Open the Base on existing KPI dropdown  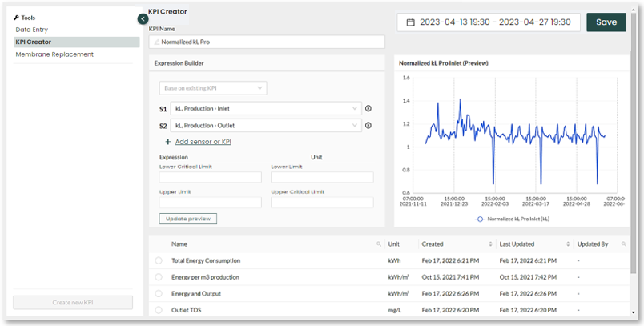click(213, 88)
